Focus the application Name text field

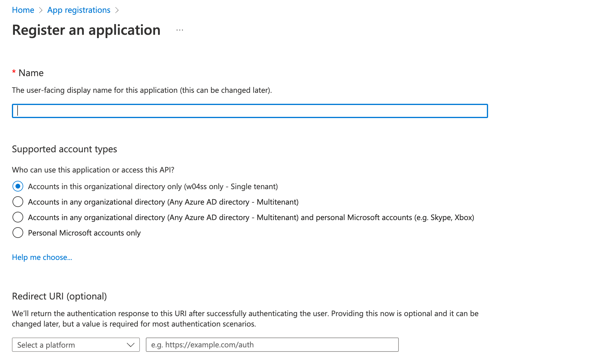coord(249,111)
